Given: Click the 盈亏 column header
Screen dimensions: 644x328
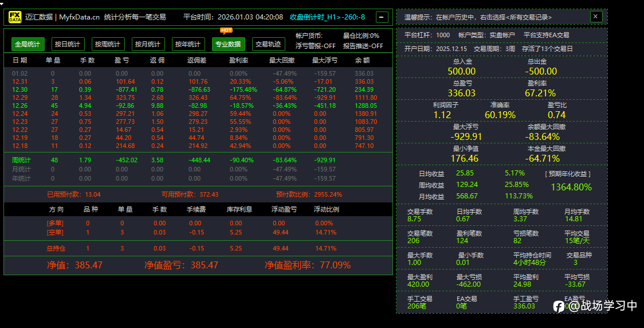Looking at the screenshot, I should coord(121,60).
